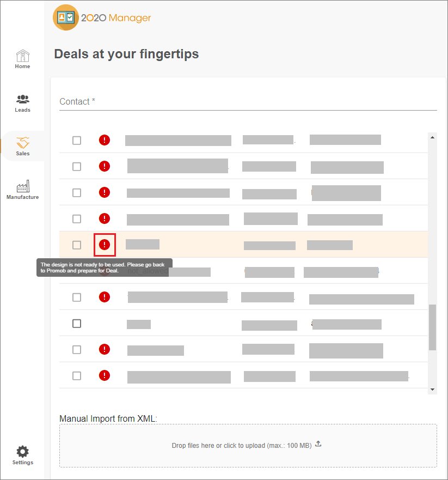The height and width of the screenshot is (480, 448).
Task: Open the Home section icon
Action: [x=23, y=56]
